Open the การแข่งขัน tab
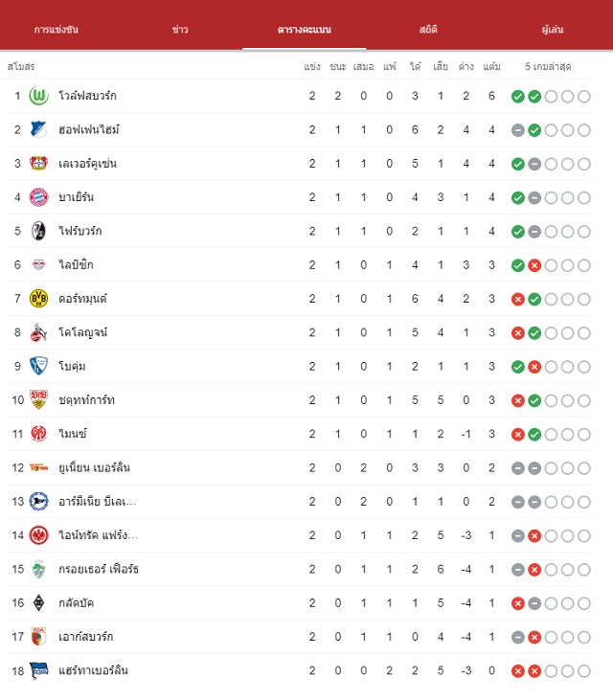This screenshot has width=613, height=700. coord(57,30)
